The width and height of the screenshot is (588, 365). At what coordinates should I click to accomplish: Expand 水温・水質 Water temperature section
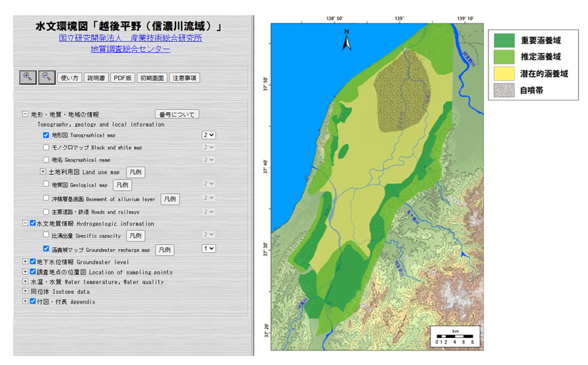coord(25,281)
